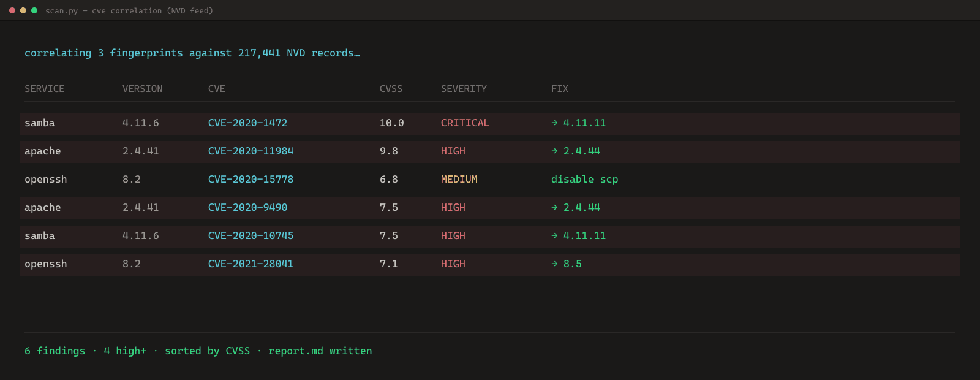Click the red close window dot
Screen dimensions: 980x380
(x=12, y=10)
